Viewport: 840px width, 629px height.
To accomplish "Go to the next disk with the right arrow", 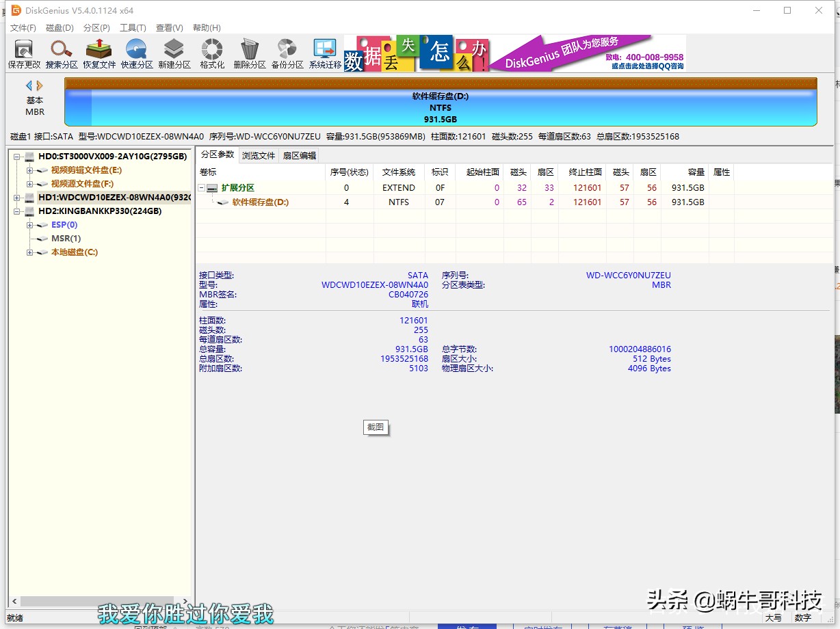I will 40,85.
